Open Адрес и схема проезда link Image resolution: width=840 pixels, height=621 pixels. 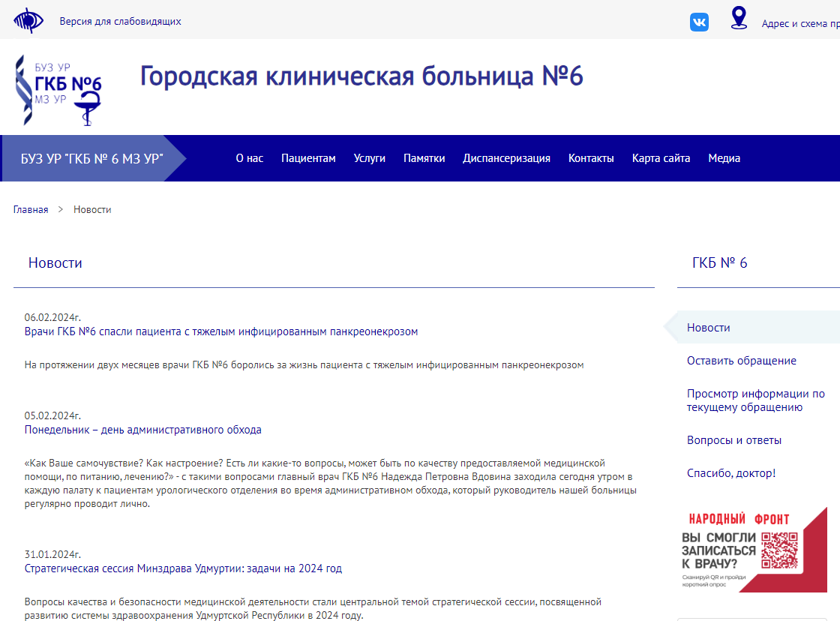[x=800, y=23]
